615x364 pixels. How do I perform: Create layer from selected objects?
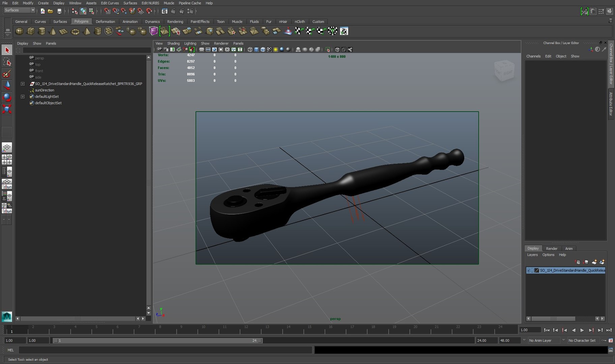point(602,262)
